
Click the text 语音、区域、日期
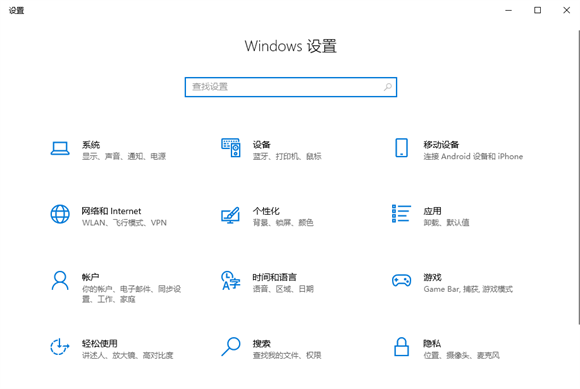(x=283, y=289)
